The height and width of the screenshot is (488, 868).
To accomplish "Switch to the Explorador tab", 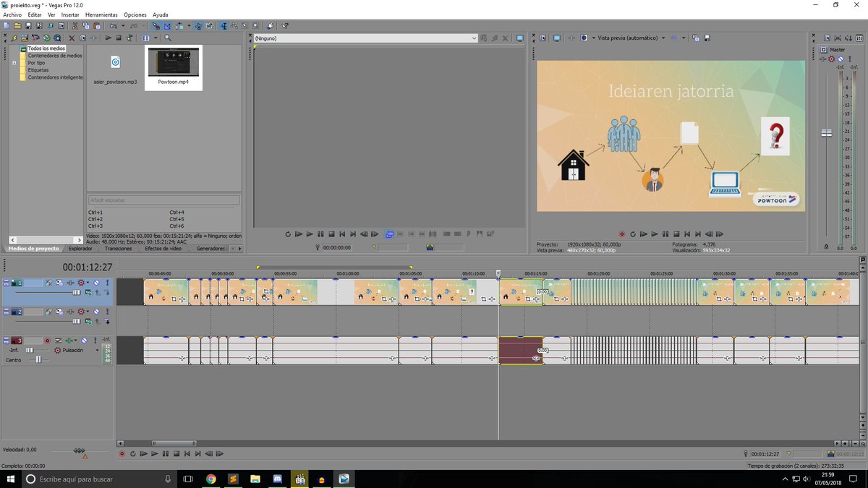I will 80,248.
